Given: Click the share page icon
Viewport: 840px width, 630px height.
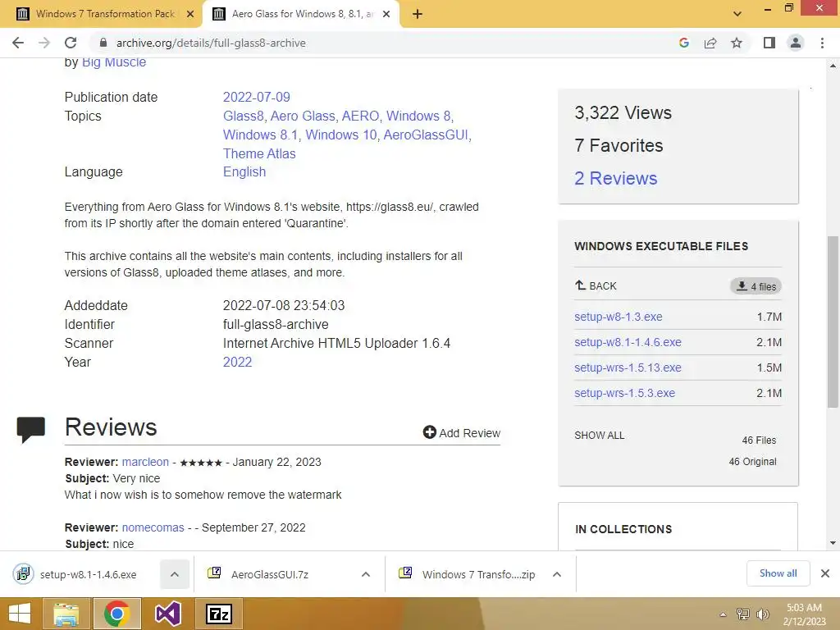Looking at the screenshot, I should pyautogui.click(x=710, y=43).
